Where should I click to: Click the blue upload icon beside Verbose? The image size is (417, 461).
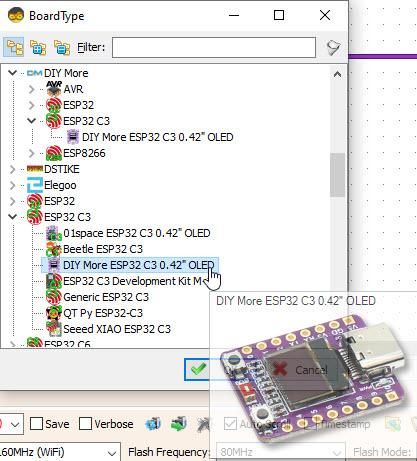click(x=153, y=424)
